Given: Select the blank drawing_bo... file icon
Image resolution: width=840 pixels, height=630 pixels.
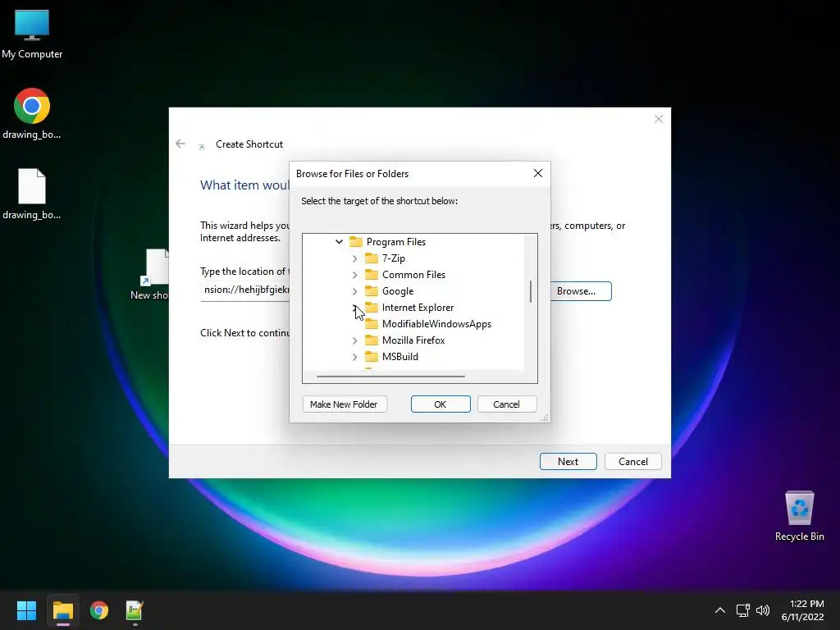Looking at the screenshot, I should coord(32,194).
